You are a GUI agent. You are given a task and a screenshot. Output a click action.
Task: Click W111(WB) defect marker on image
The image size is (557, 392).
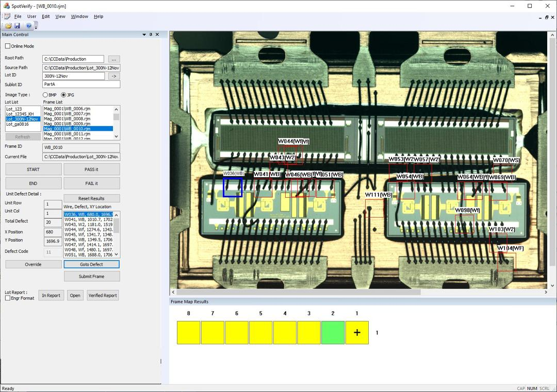click(x=374, y=208)
